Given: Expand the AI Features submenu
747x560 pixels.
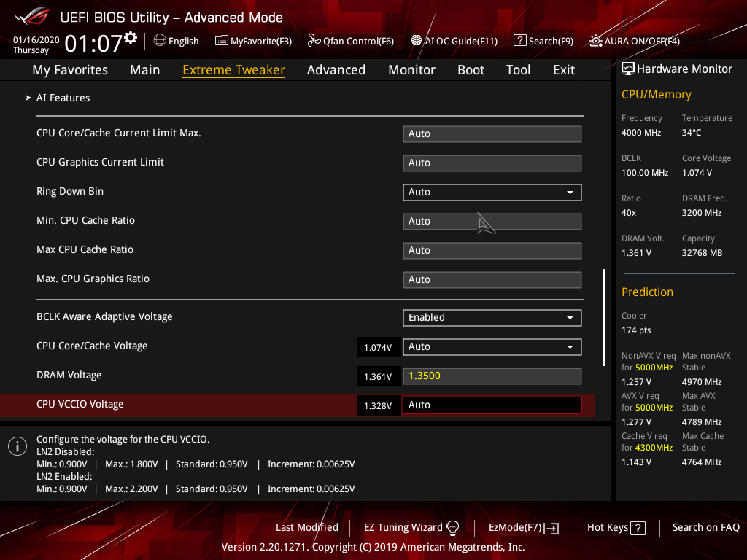Looking at the screenshot, I should [x=63, y=98].
